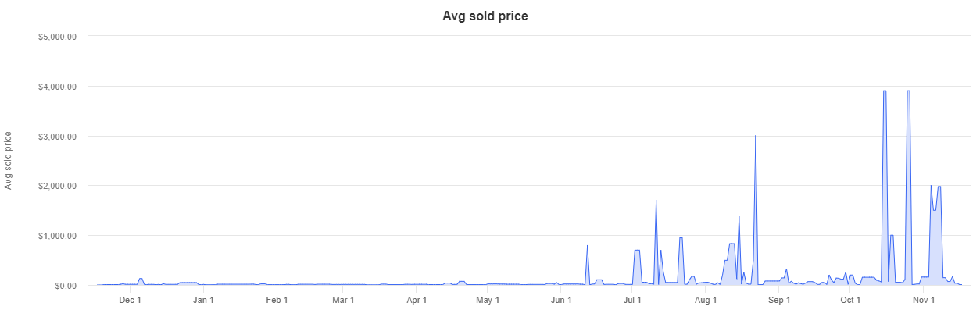
Task: Select the Jun 1 date label
Action: click(561, 300)
